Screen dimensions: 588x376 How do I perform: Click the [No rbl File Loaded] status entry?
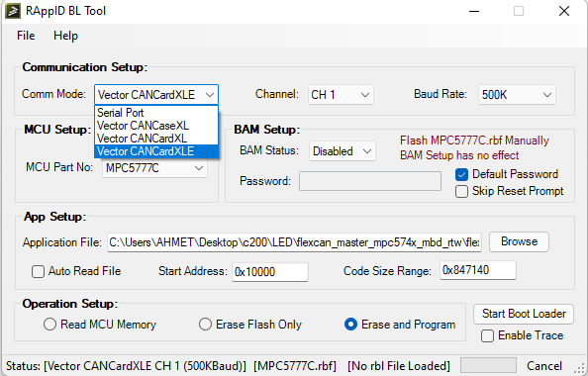click(399, 366)
